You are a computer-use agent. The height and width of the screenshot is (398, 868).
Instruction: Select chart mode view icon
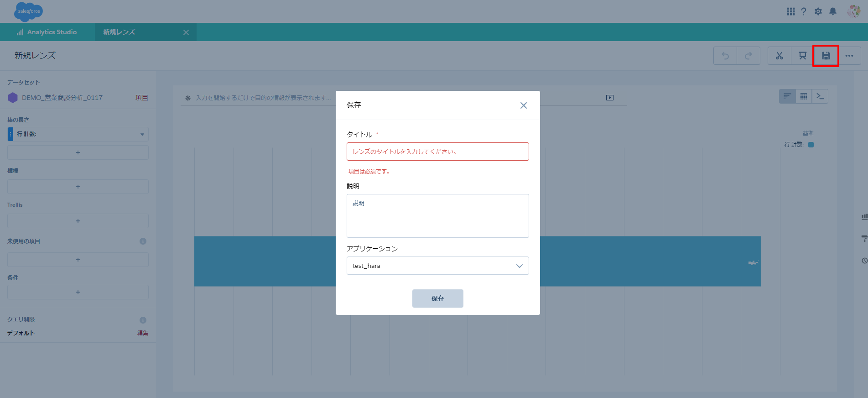click(787, 96)
